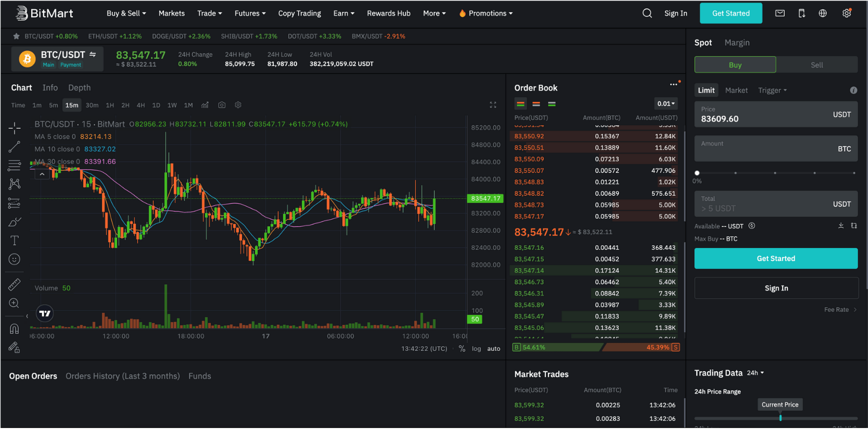Toggle the chart percent scale
This screenshot has height=429, width=868.
pos(462,349)
